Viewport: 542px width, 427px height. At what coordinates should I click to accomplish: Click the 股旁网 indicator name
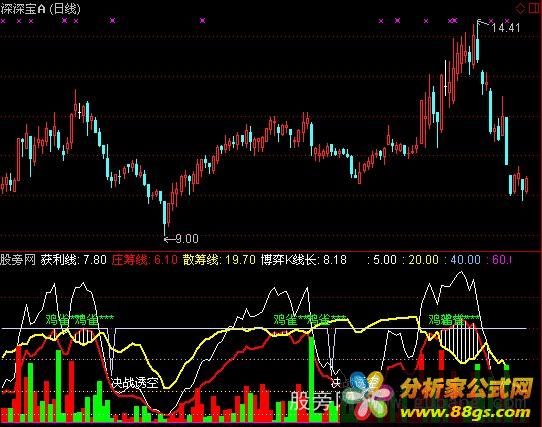click(18, 259)
